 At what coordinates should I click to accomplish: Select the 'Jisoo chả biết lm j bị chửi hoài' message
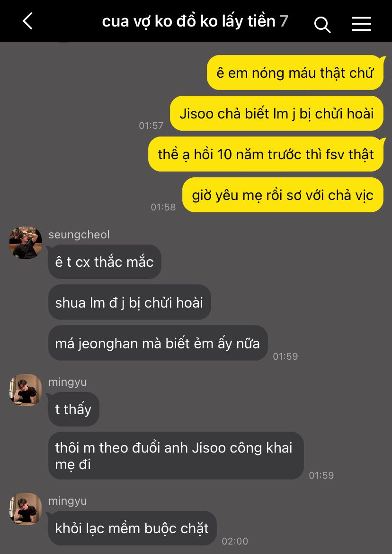coord(276,113)
